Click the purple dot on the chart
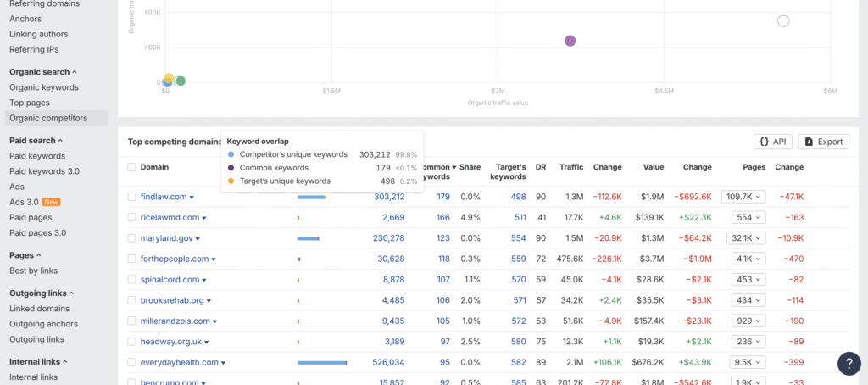 570,41
